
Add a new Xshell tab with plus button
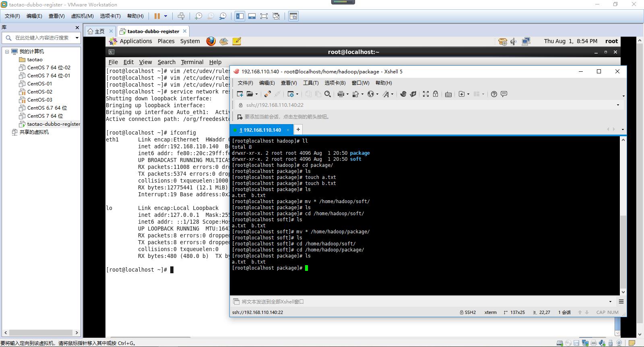(x=298, y=129)
